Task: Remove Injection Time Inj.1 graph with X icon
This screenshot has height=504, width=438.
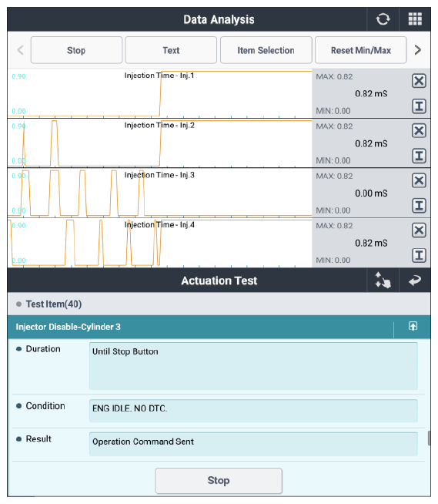Action: 419,81
